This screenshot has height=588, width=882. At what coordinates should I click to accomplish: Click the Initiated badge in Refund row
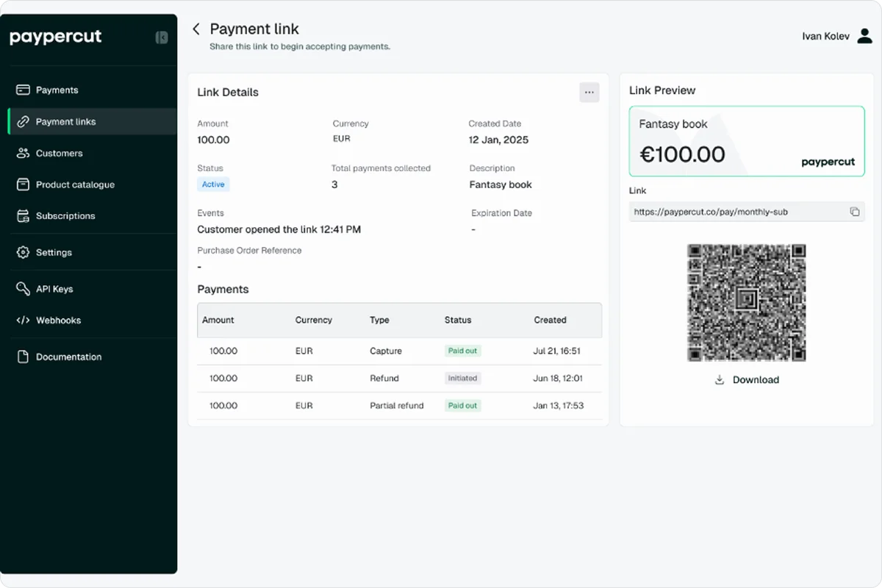pos(463,378)
